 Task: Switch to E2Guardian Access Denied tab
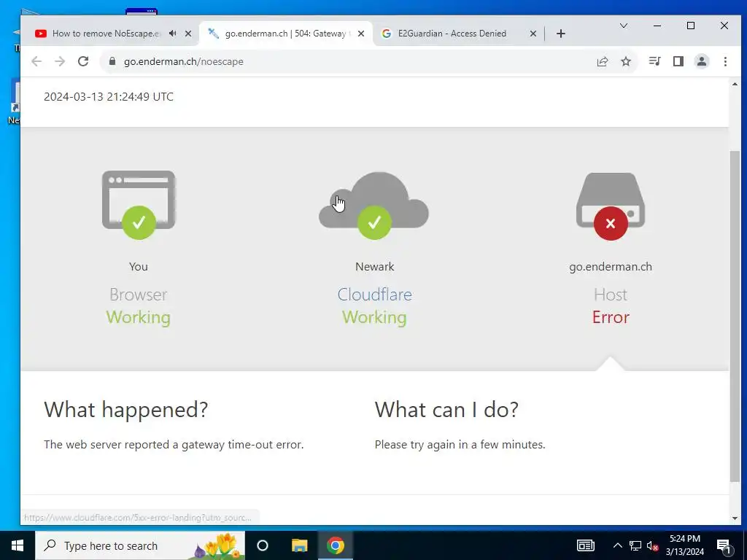pyautogui.click(x=452, y=34)
